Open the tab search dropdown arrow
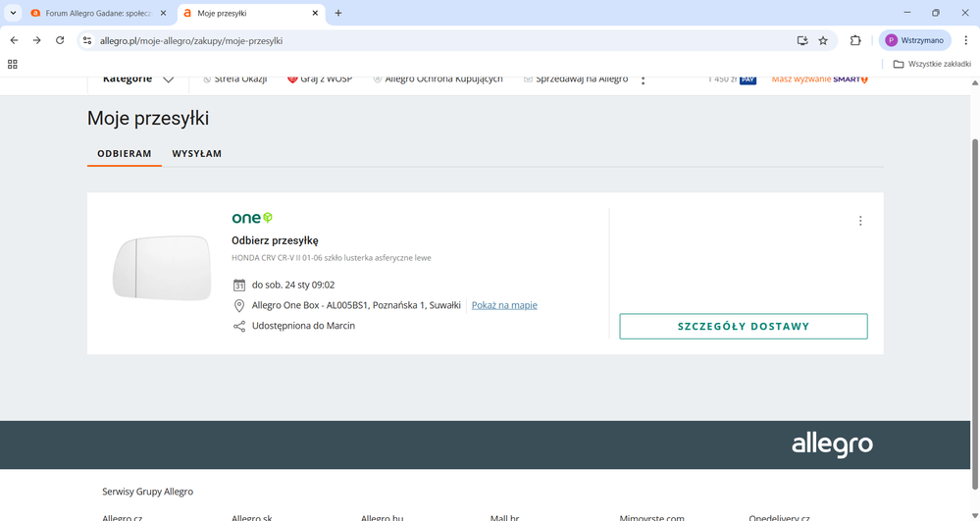This screenshot has width=980, height=521. coord(13,13)
